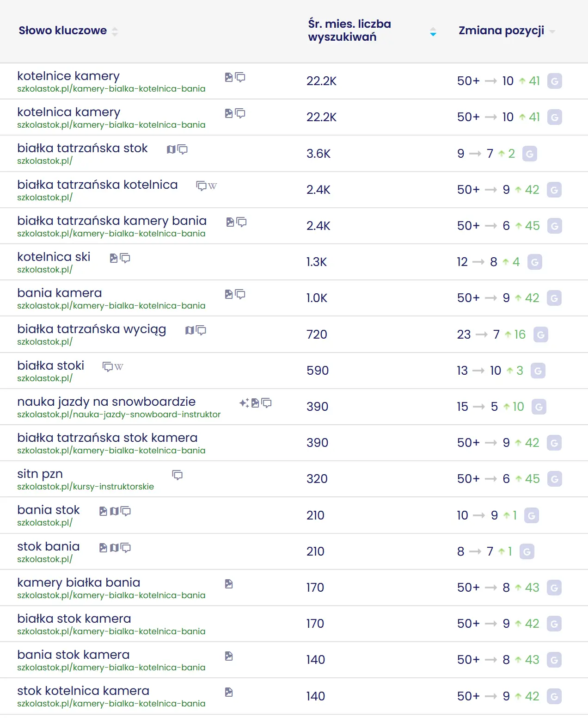Click Google icon in the sitn pzn row
The image size is (588, 718).
tap(554, 479)
